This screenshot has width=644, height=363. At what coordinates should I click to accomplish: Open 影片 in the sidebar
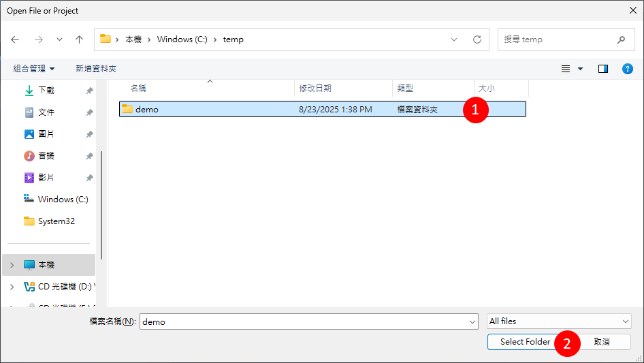pyautogui.click(x=46, y=178)
